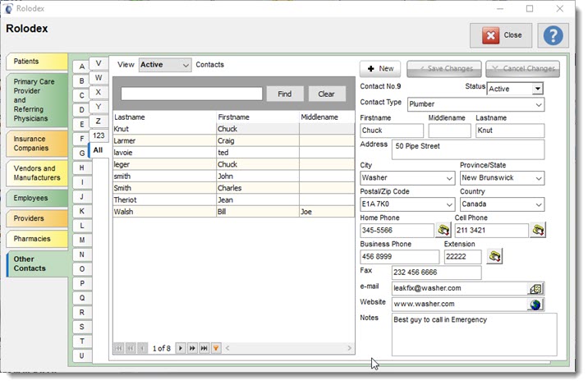Image resolution: width=588 pixels, height=385 pixels.
Task: Open the Status dropdown
Action: click(538, 89)
